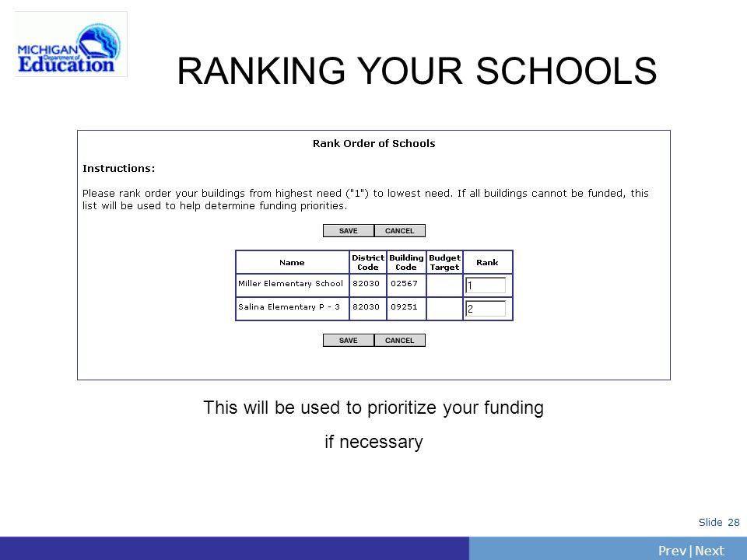Select building code 09251 cell

[406, 309]
